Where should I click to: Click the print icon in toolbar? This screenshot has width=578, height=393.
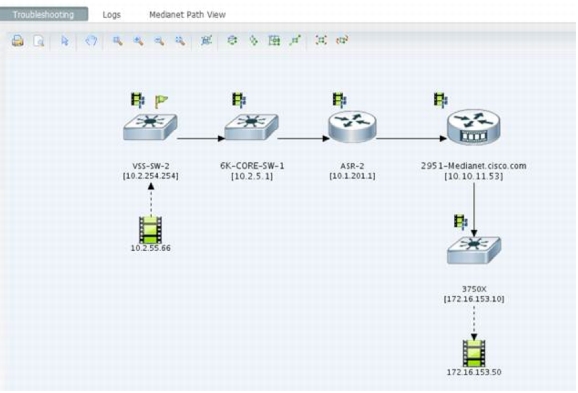(17, 41)
